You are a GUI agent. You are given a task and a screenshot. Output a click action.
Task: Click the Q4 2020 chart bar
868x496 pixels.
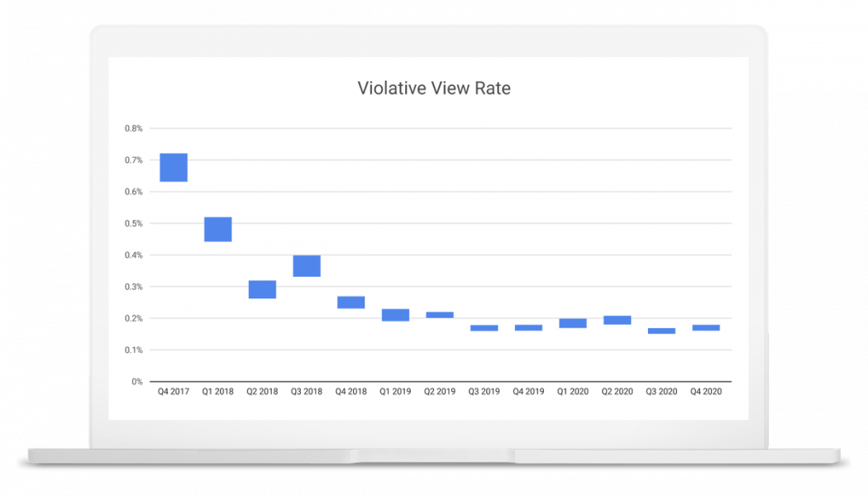point(704,327)
